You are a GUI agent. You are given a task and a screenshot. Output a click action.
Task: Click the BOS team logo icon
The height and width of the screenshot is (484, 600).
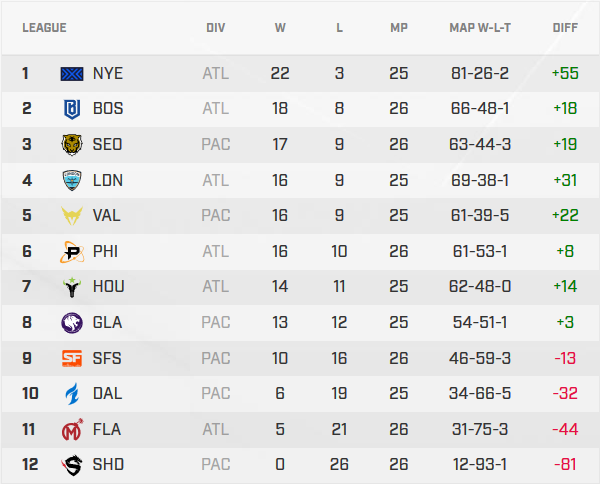pos(73,109)
